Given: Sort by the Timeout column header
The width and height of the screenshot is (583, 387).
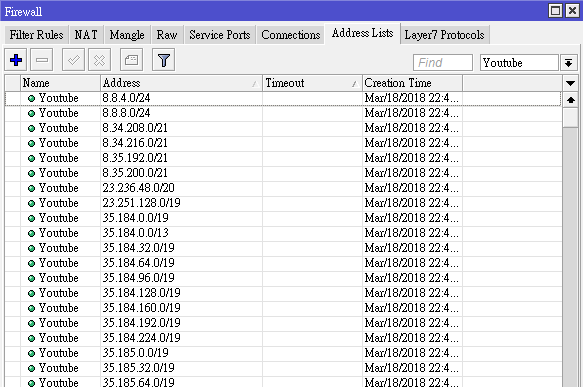Looking at the screenshot, I should pos(312,83).
